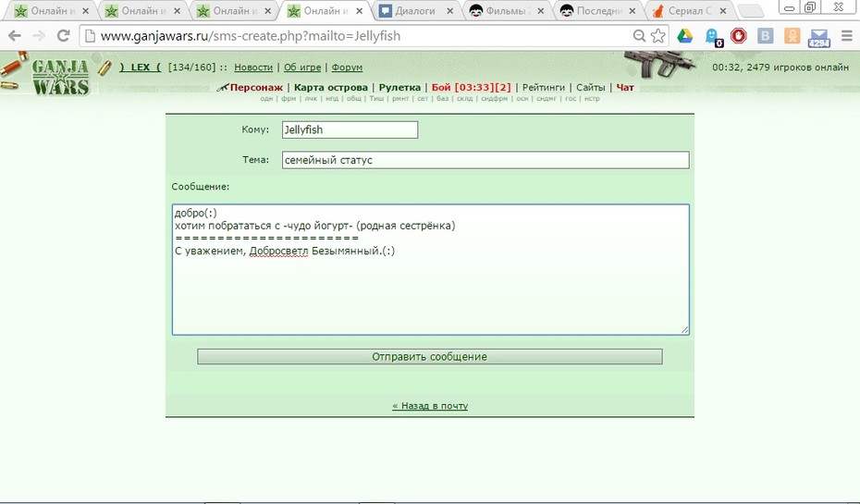Click the 'фрм' submenu link
Screen dimensions: 860x504
289,99
